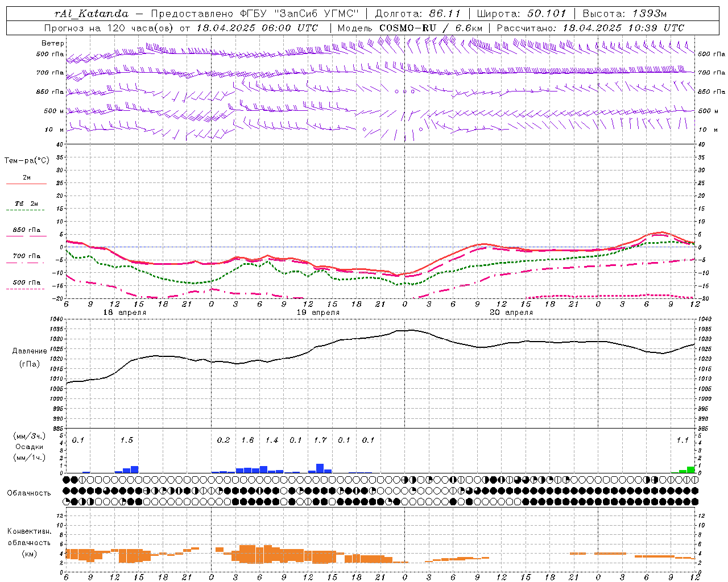Click the Конвективн. convective cloud label
Screen dimensions: 728x582
[x=30, y=531]
